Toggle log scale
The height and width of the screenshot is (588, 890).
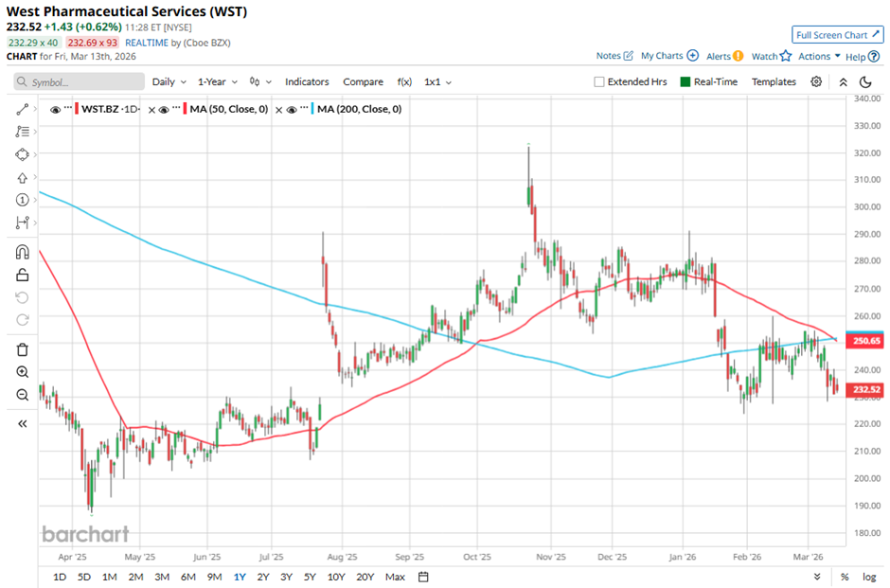click(x=869, y=577)
